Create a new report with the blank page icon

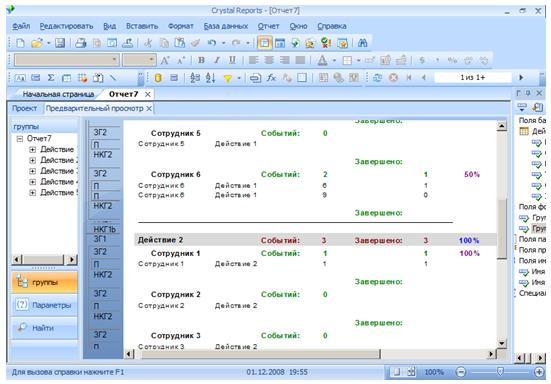pos(21,43)
